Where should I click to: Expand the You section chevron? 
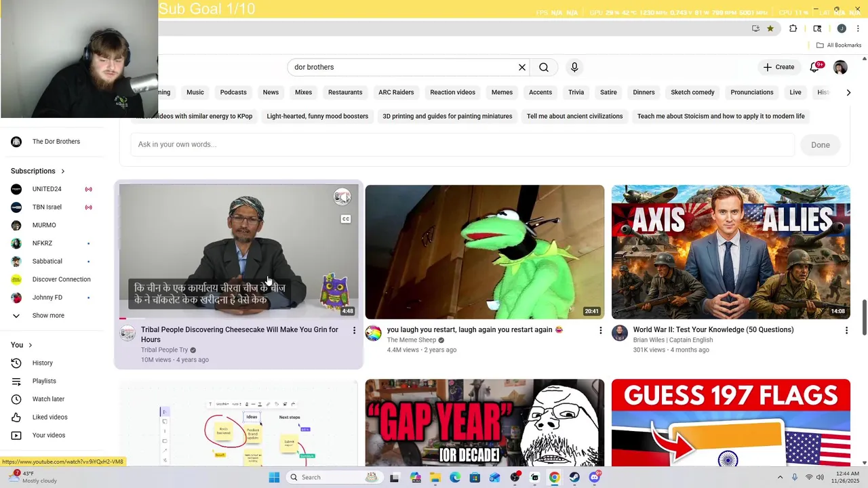30,346
